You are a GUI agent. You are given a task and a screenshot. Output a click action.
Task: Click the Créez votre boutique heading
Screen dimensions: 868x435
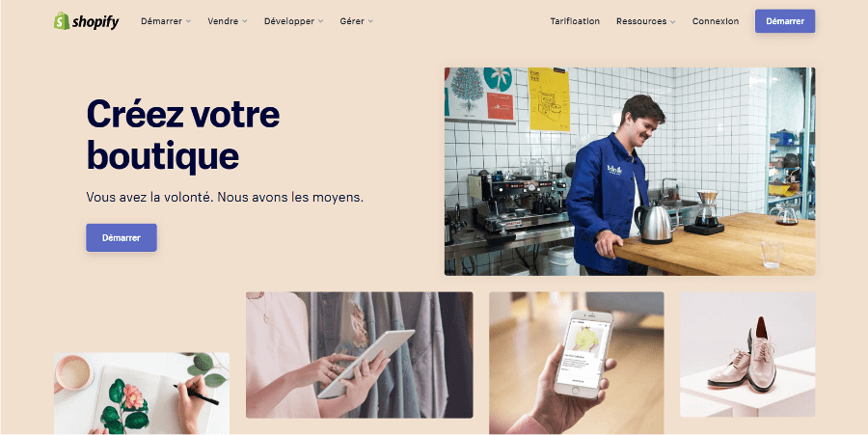pyautogui.click(x=182, y=135)
